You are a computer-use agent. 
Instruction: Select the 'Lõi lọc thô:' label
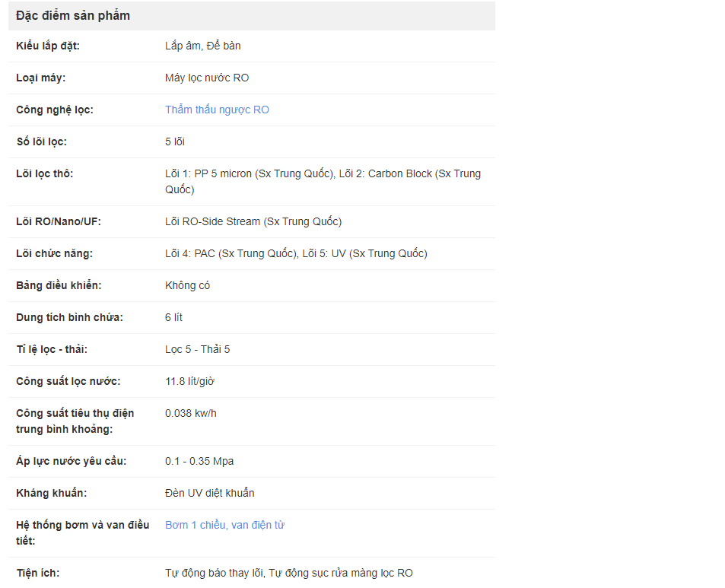pos(44,173)
